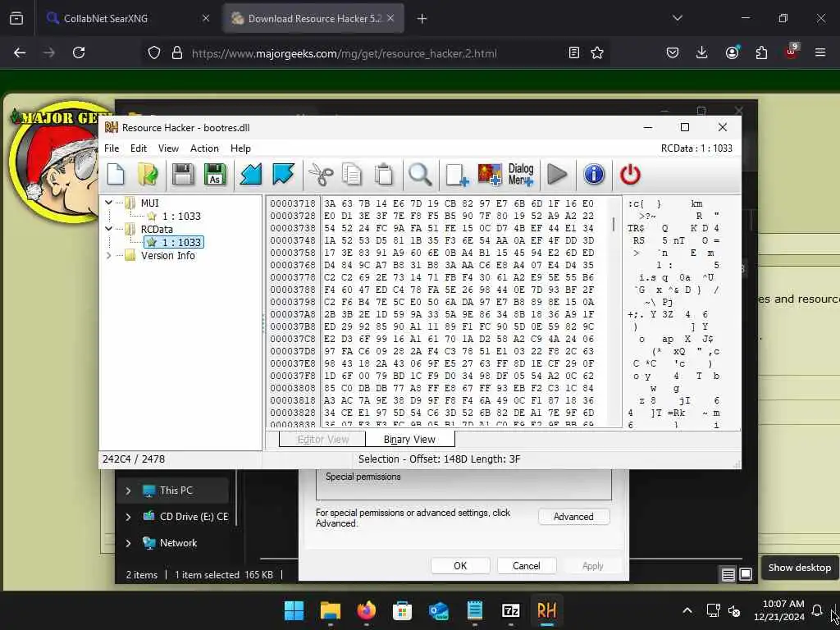This screenshot has height=630, width=840.
Task: Click Cancel in the permissions dialog
Action: click(x=526, y=566)
